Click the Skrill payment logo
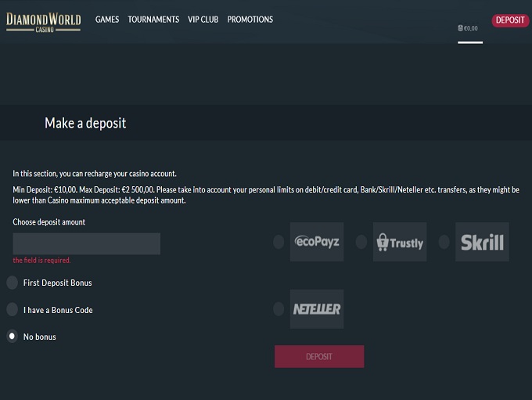The width and height of the screenshot is (532, 400). [x=482, y=242]
